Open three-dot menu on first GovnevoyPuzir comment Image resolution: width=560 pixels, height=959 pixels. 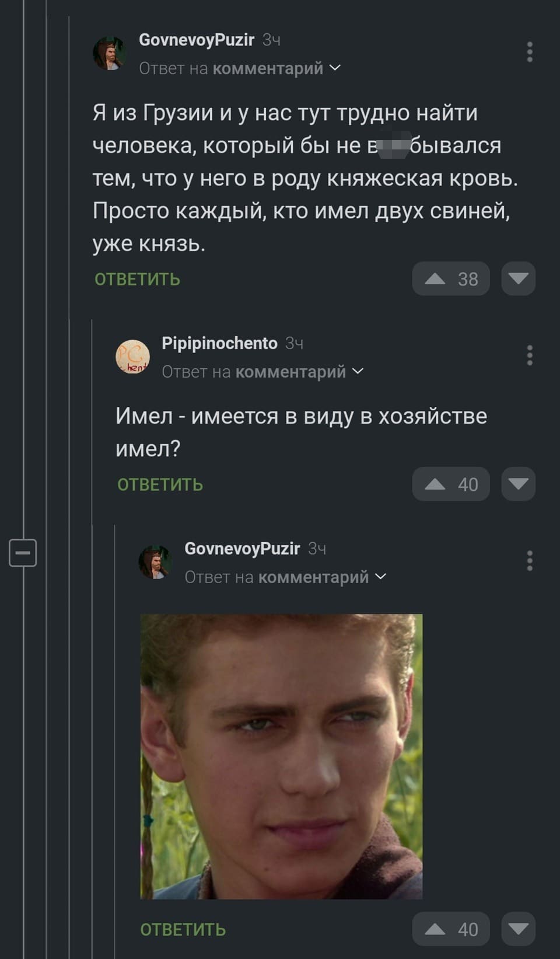coord(530,52)
